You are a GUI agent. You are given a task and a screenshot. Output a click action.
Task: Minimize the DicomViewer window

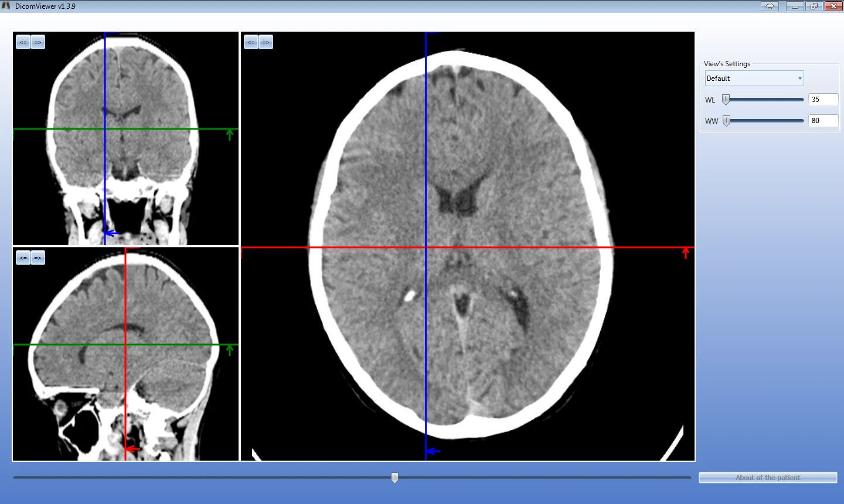pyautogui.click(x=795, y=6)
